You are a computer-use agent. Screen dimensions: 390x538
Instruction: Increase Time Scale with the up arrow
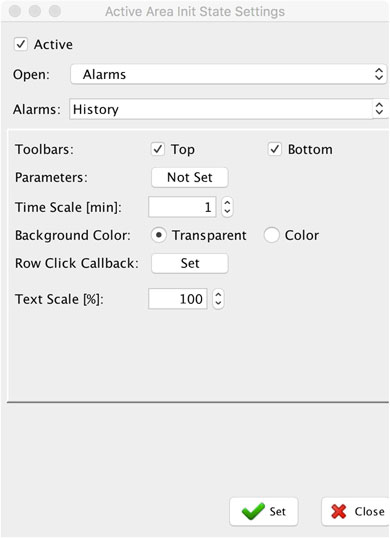point(227,203)
